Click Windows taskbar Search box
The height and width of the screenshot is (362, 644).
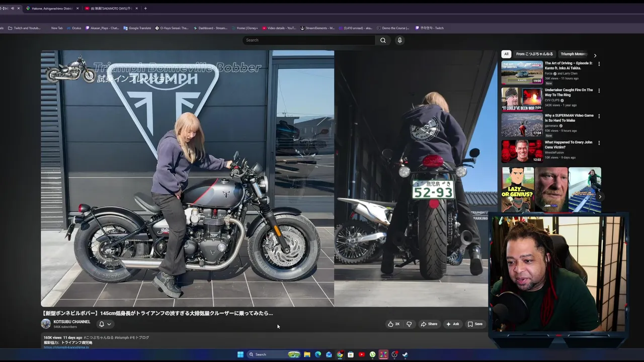point(275,354)
